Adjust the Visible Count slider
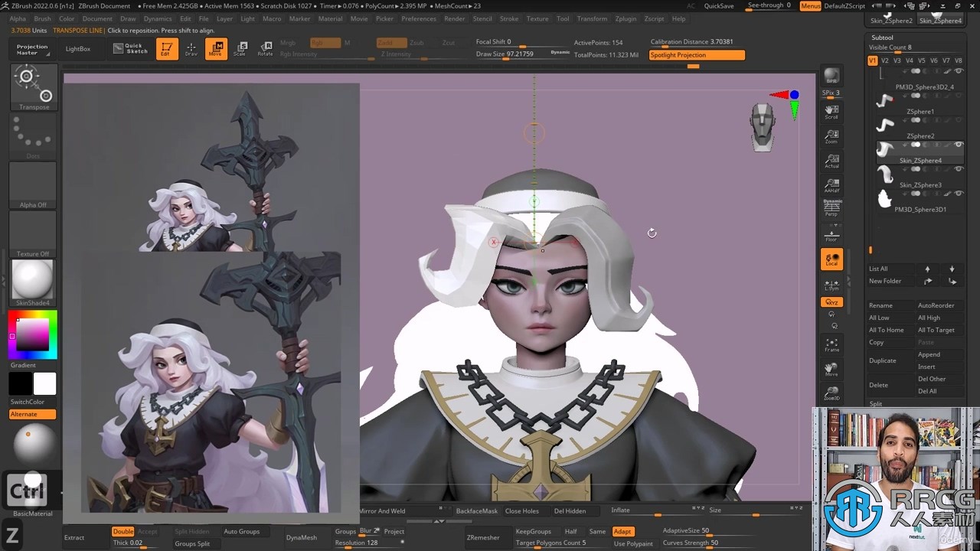This screenshot has width=980, height=551. point(916,47)
